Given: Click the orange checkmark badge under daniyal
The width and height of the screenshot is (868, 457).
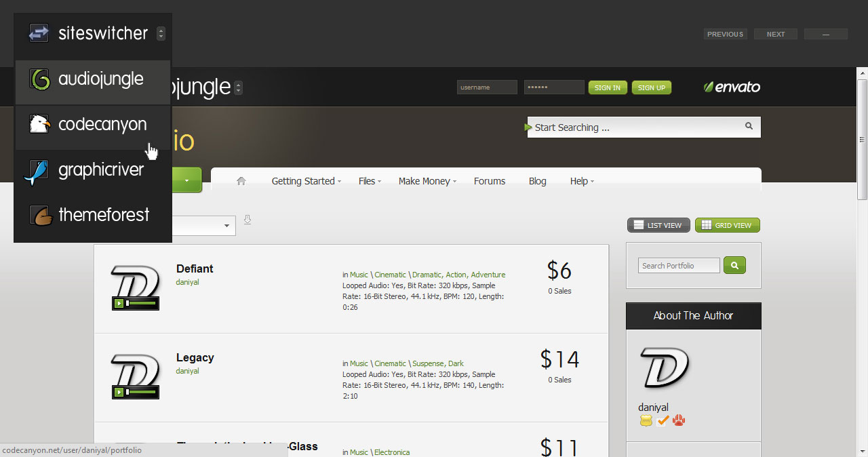Looking at the screenshot, I should (663, 421).
